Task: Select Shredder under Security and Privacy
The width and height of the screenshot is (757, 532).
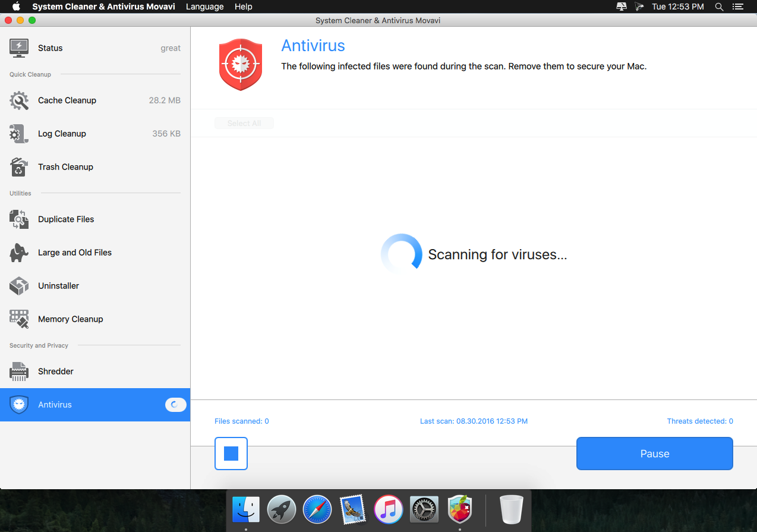Action: click(95, 372)
